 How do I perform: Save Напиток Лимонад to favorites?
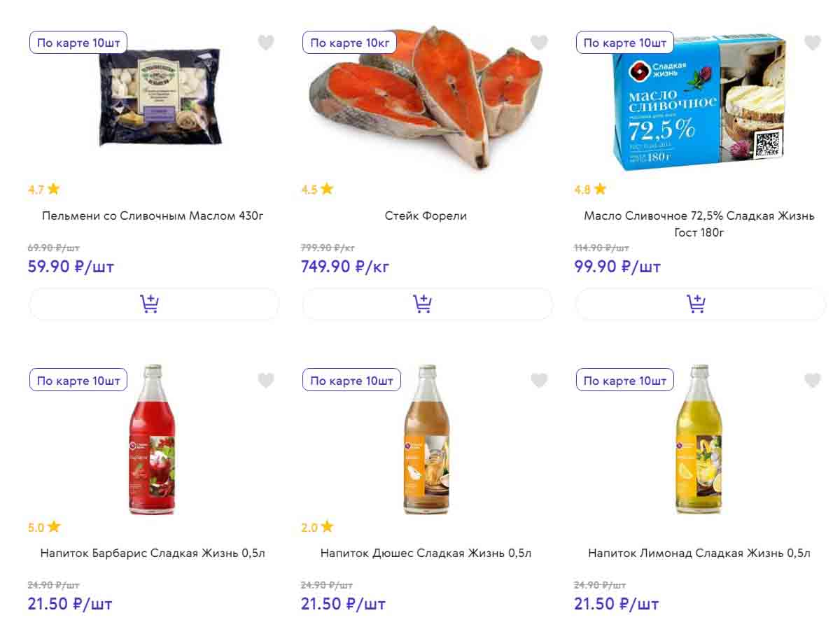[812, 380]
